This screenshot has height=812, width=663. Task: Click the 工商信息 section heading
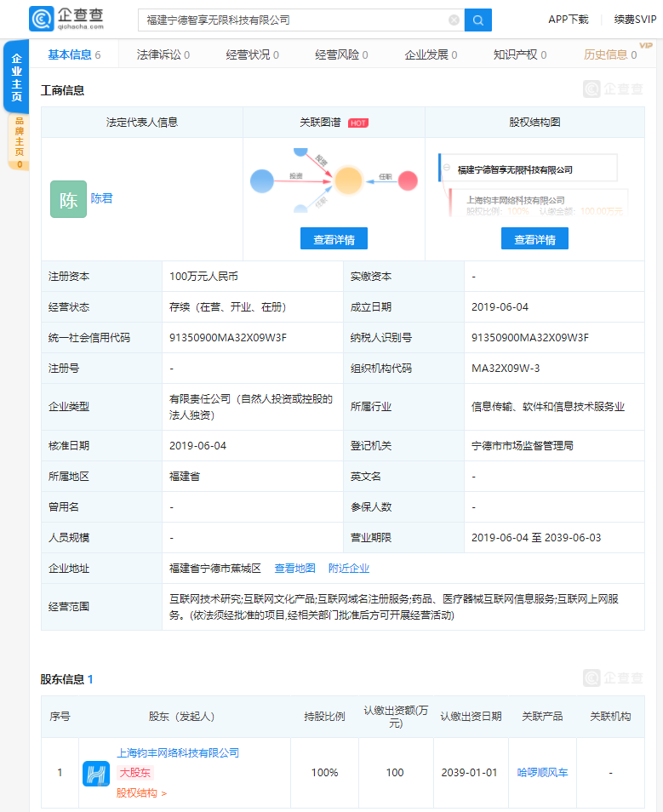[62, 90]
